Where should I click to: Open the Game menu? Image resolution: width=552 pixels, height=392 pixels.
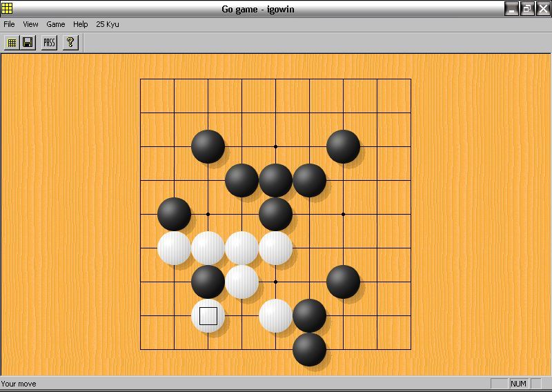tap(56, 24)
